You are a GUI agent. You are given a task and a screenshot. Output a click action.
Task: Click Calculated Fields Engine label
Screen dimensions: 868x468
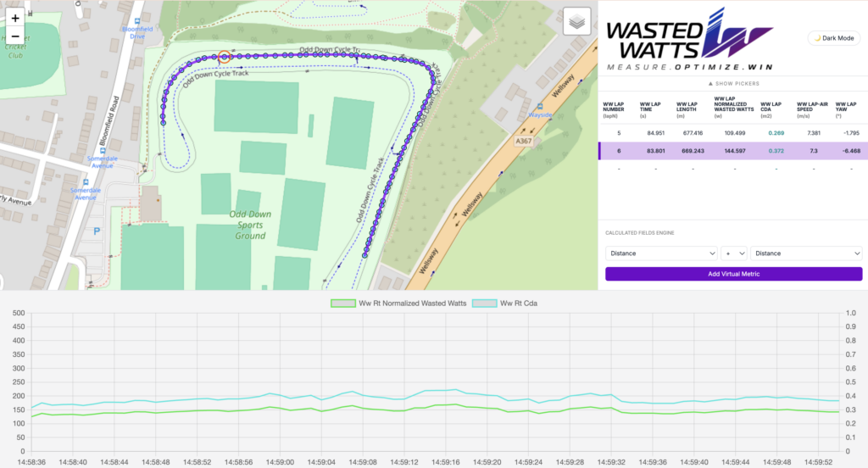point(639,233)
